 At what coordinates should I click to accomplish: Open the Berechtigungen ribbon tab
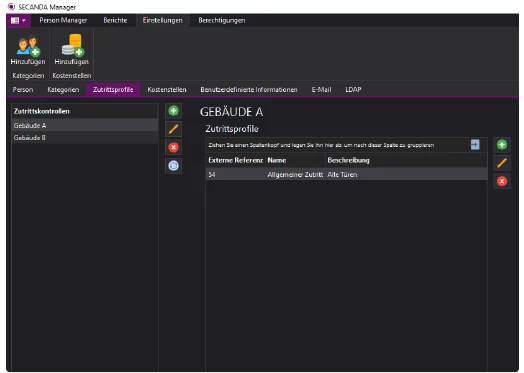[x=222, y=20]
